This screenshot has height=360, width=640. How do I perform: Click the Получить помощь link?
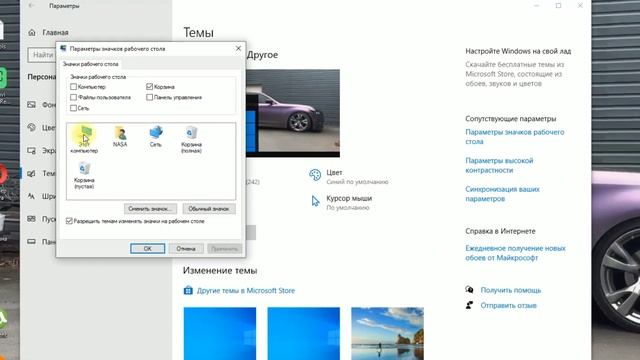(x=511, y=290)
